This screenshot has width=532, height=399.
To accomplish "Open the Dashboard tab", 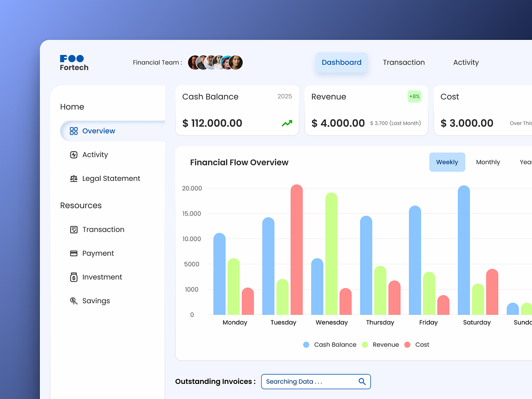I will 342,63.
